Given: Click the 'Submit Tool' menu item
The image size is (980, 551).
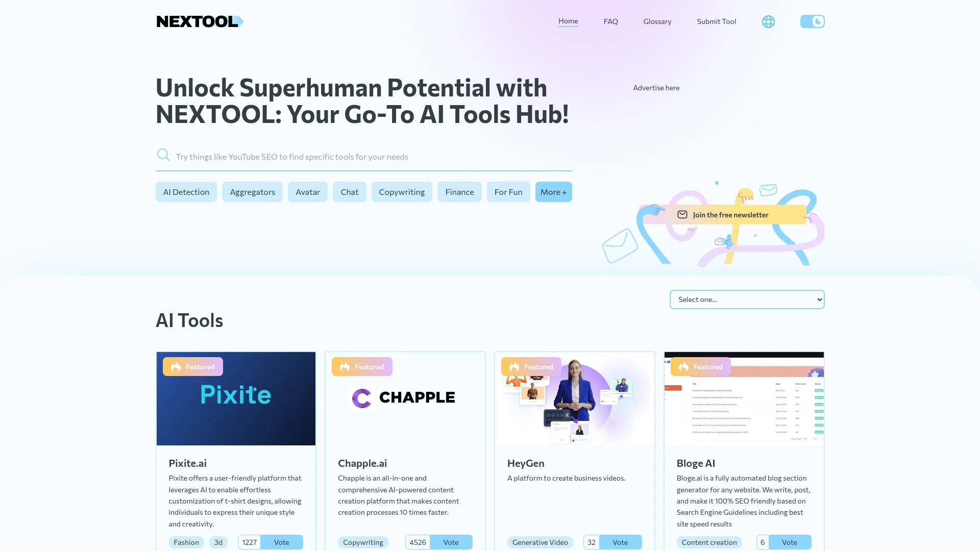Looking at the screenshot, I should point(716,21).
